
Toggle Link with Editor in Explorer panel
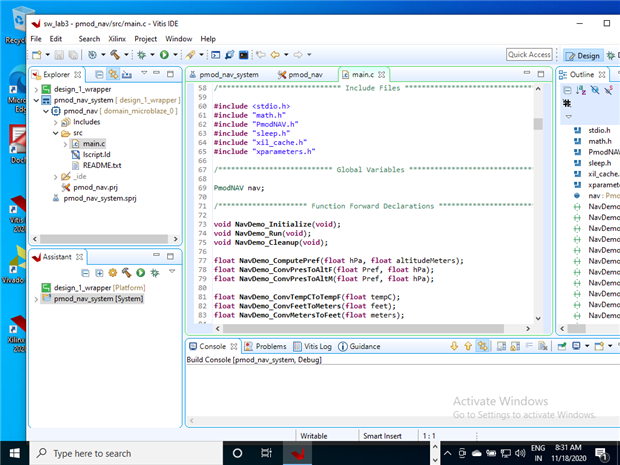[113, 74]
